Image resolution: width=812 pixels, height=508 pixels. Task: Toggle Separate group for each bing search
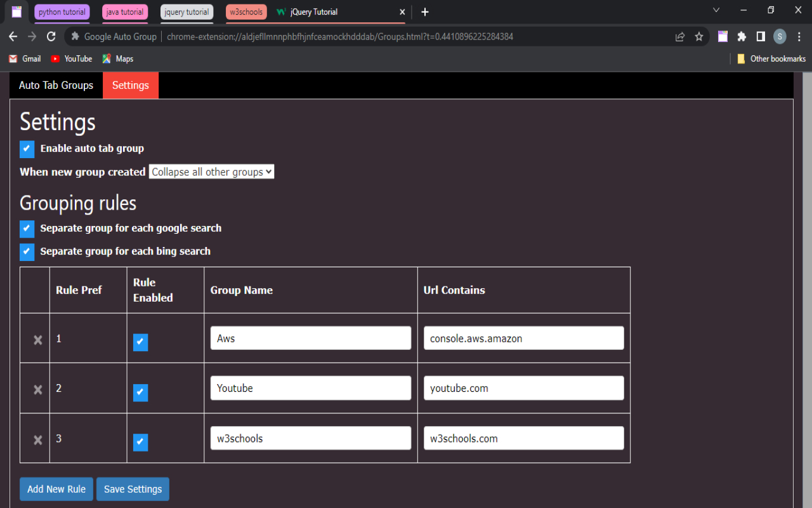27,251
